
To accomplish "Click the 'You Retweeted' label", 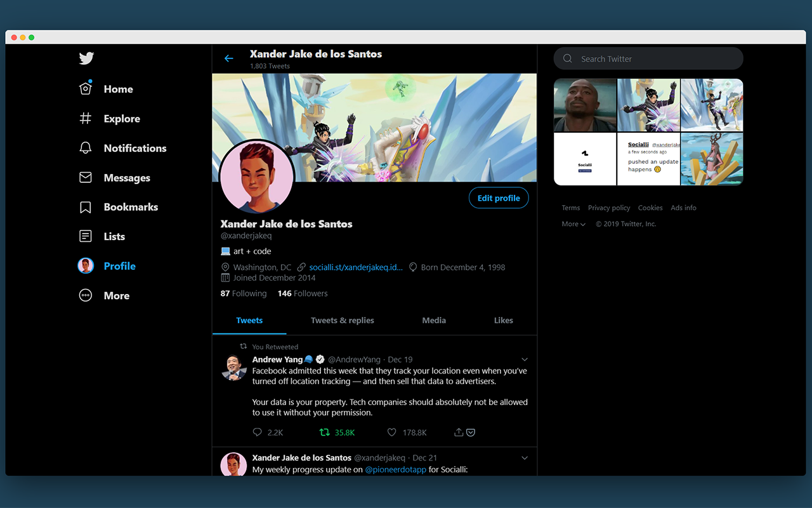I will pos(275,347).
